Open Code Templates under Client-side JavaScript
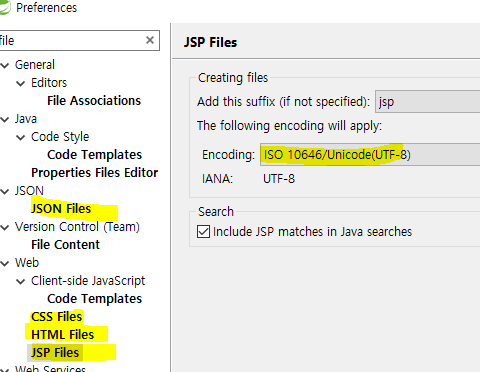The height and width of the screenshot is (372, 480). click(94, 299)
